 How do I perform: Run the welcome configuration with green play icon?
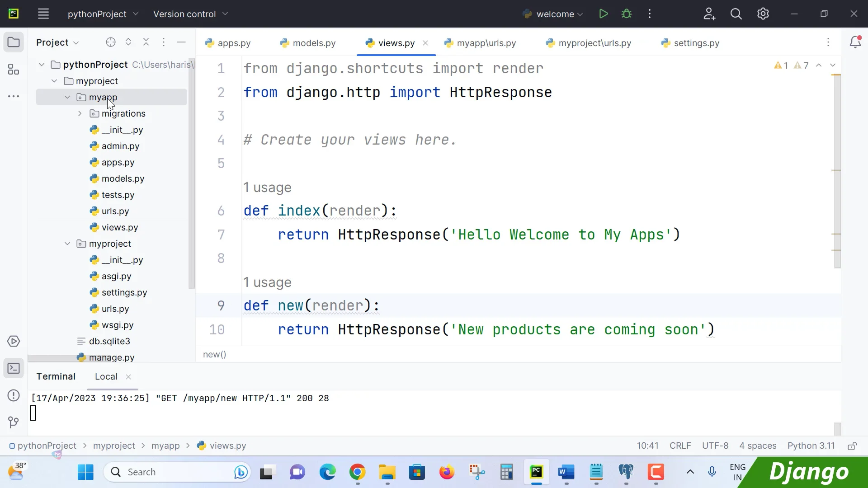tap(604, 14)
